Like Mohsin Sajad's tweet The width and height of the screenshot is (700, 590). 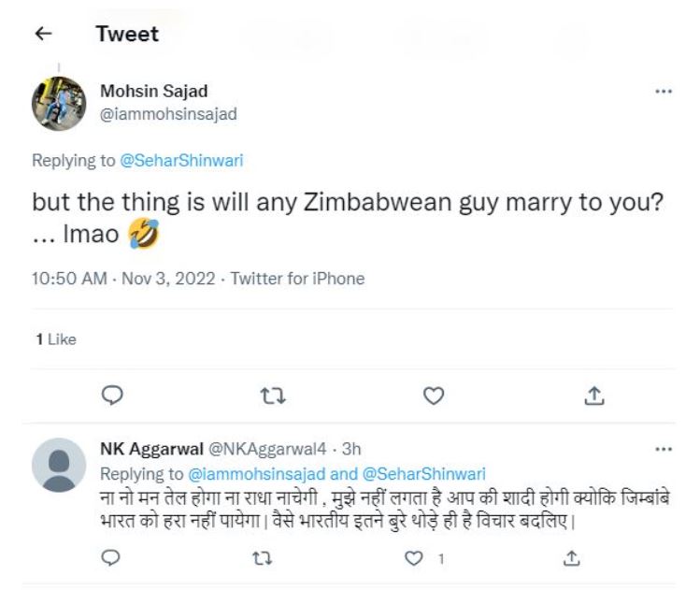click(x=433, y=396)
